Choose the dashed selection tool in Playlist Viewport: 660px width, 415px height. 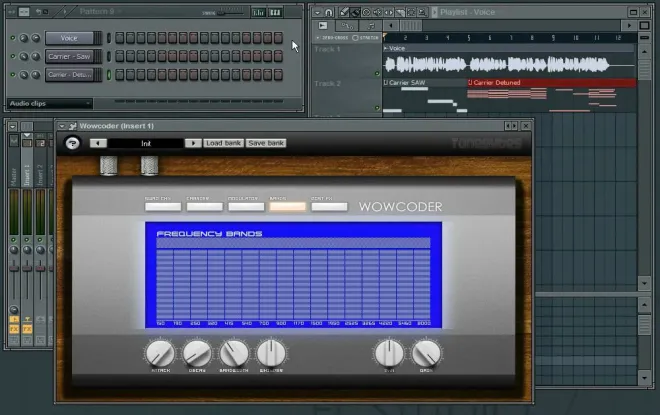411,13
